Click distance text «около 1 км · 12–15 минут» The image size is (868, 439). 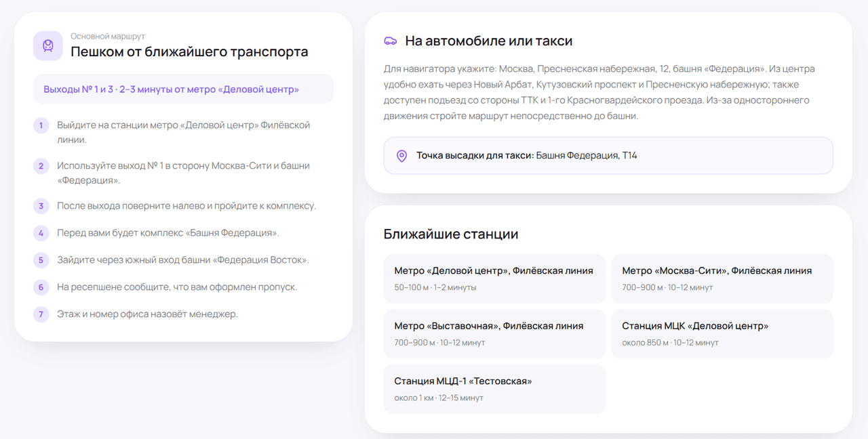coord(439,398)
